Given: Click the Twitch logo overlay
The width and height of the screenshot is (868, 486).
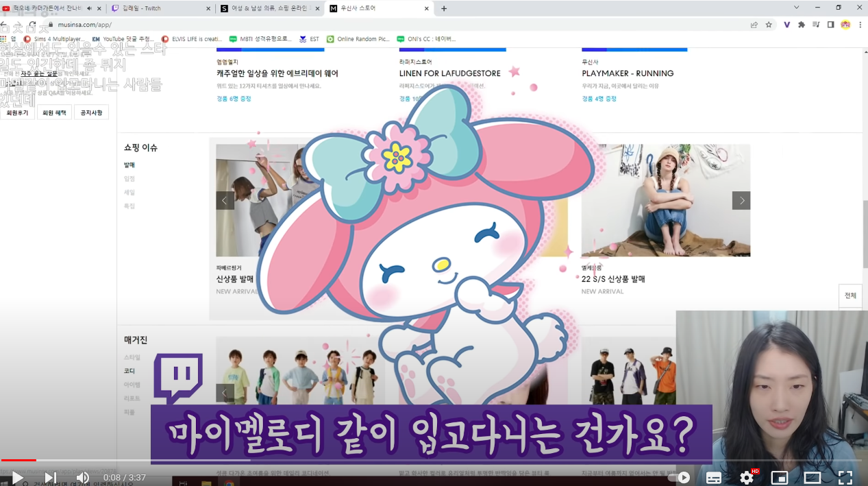Looking at the screenshot, I should tap(178, 378).
